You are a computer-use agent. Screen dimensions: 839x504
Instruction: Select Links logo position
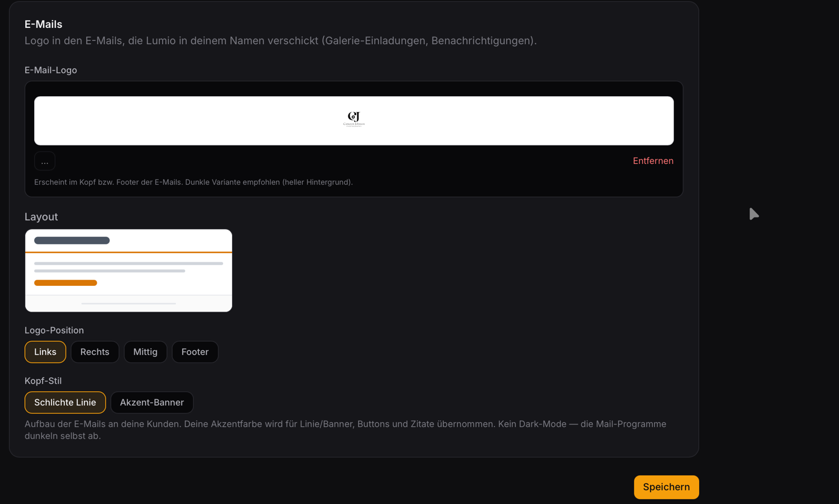[x=45, y=352]
